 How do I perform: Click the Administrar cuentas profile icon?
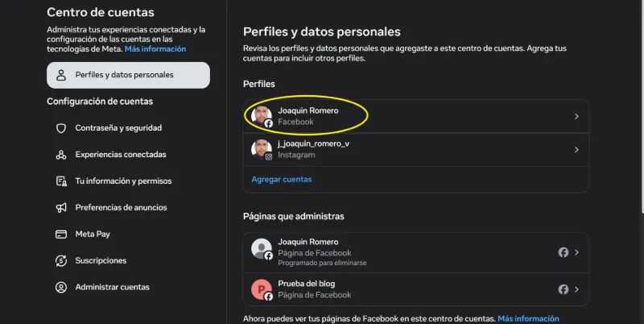pos(61,287)
